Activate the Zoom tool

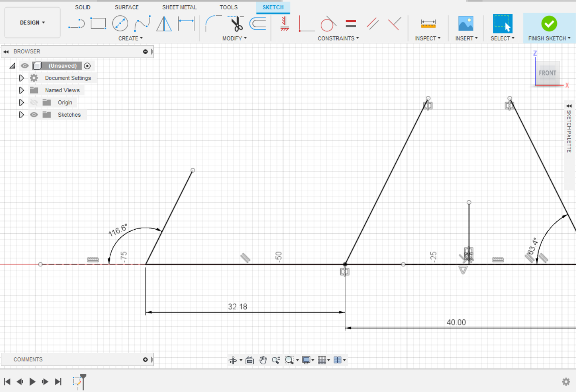pyautogui.click(x=276, y=360)
